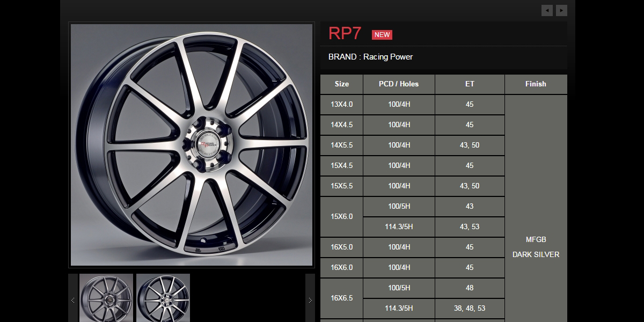Viewport: 644px width, 322px height.
Task: Click the large RP7 wheel image
Action: [x=192, y=145]
